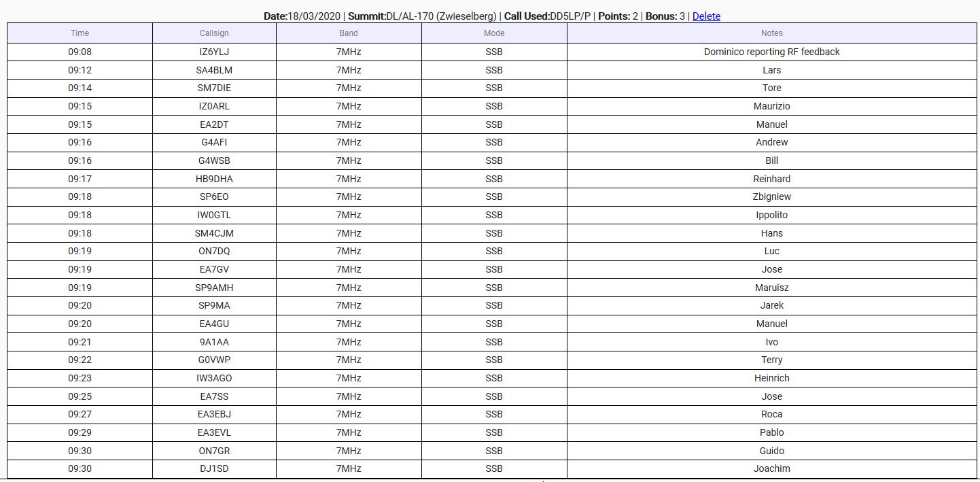Viewport: 980px width, 482px height.
Task: Select callsign 9A1AA row entry
Action: click(x=214, y=342)
